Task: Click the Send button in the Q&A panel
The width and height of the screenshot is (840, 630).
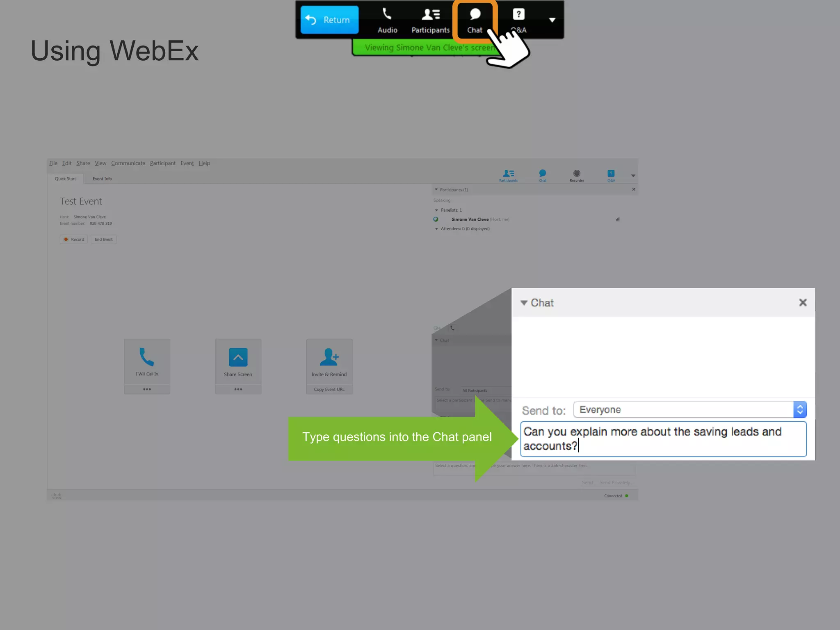Action: (x=587, y=483)
